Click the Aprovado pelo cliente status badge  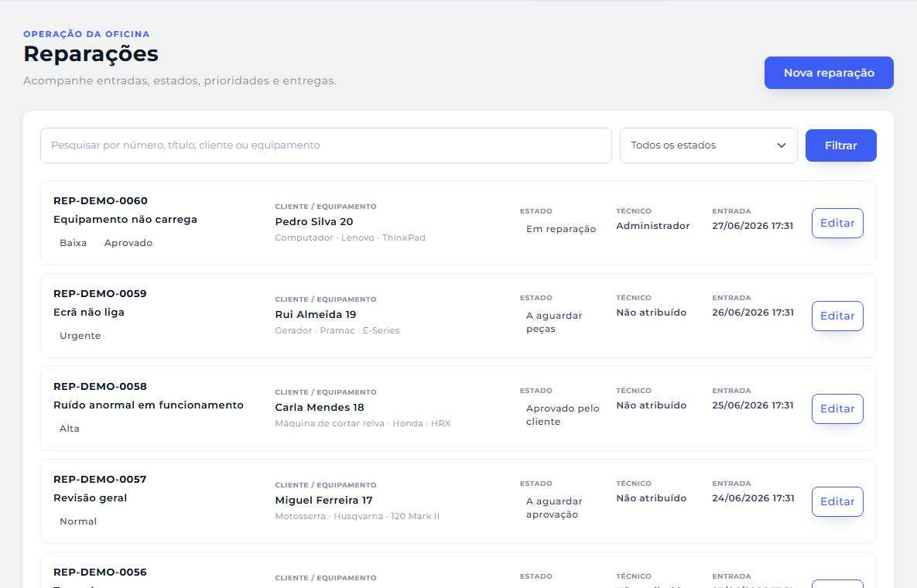(x=563, y=415)
